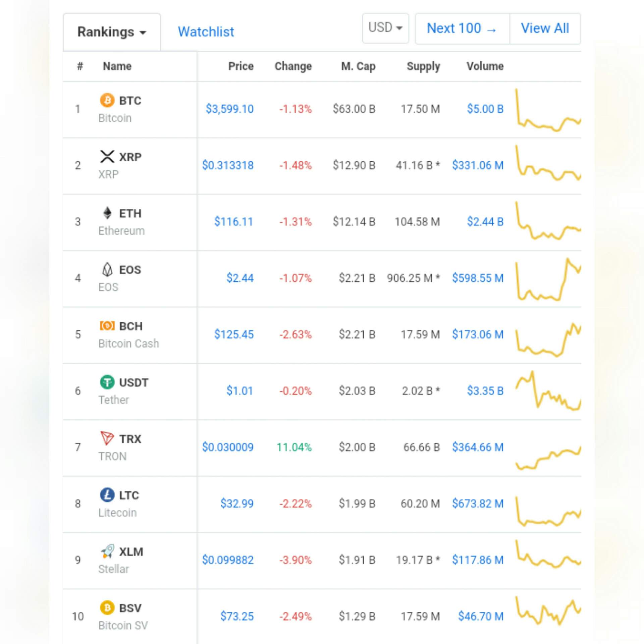The height and width of the screenshot is (644, 644).
Task: Click the EOS logo icon
Action: pos(107,269)
